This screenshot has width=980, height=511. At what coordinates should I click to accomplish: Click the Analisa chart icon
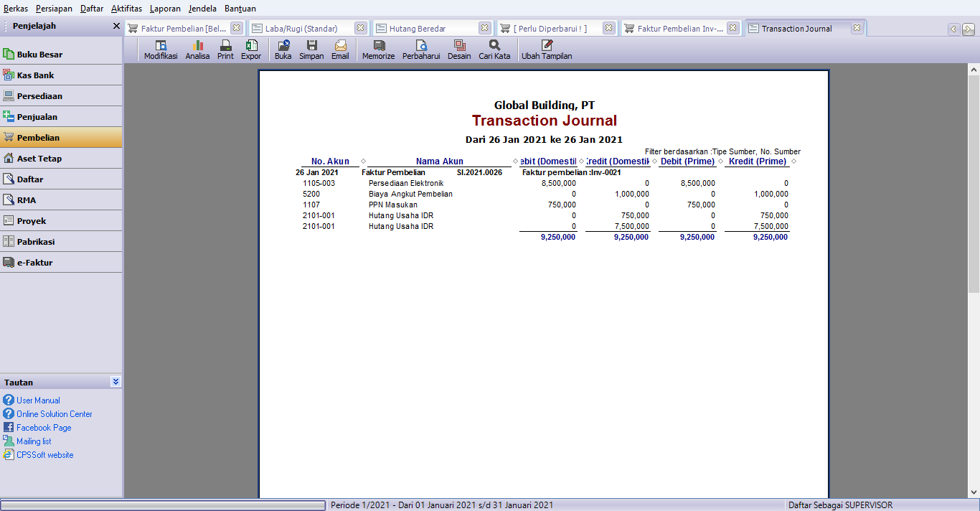(197, 50)
